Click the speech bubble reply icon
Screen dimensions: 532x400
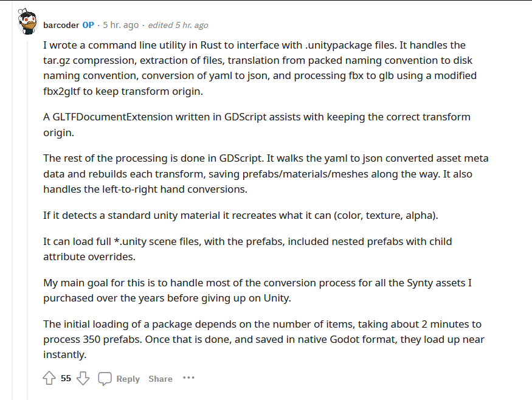105,379
